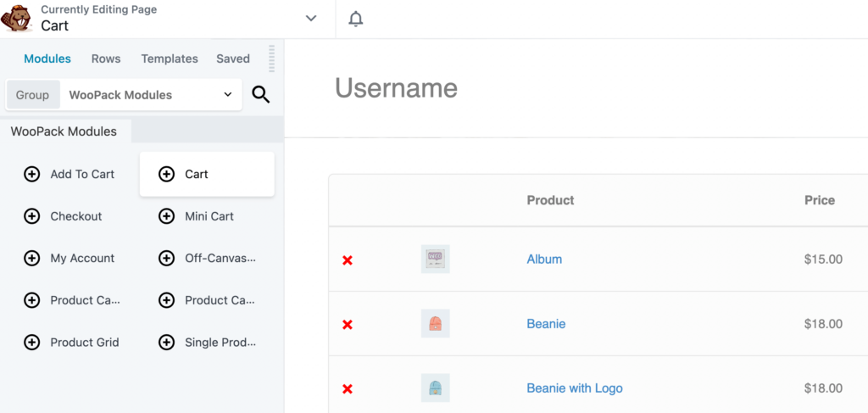Collapse the WooPack Modules section header
The width and height of the screenshot is (868, 413).
coord(64,131)
